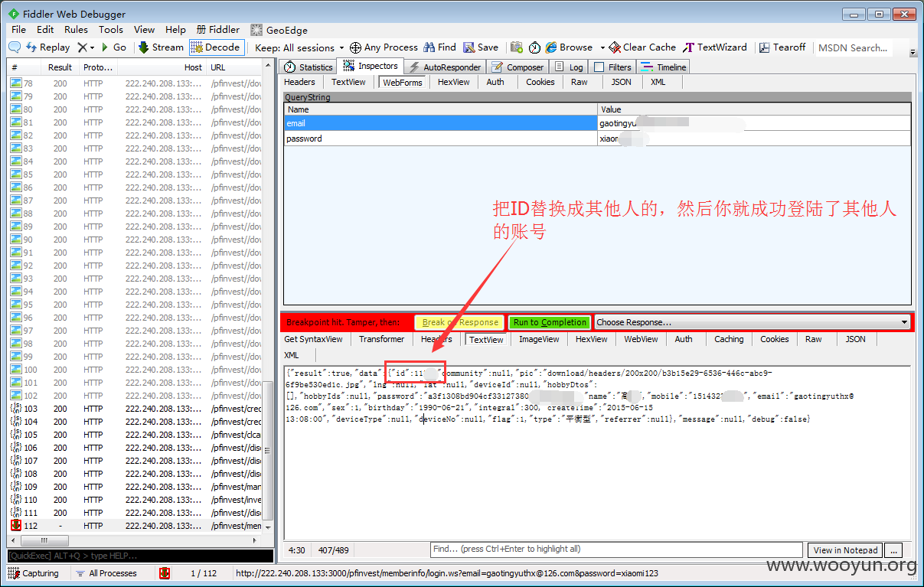Viewport: 924px width, 587px height.
Task: Select the password row in QueryString
Action: coord(597,139)
